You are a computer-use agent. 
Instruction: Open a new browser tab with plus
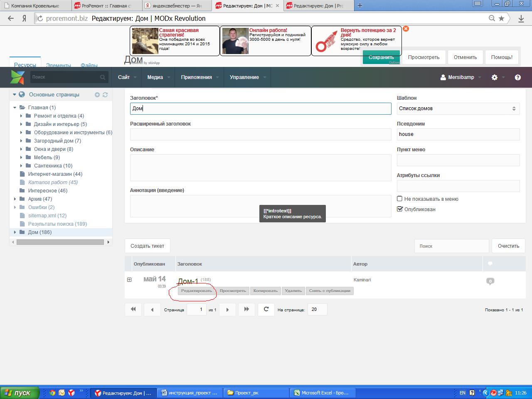[x=360, y=5]
